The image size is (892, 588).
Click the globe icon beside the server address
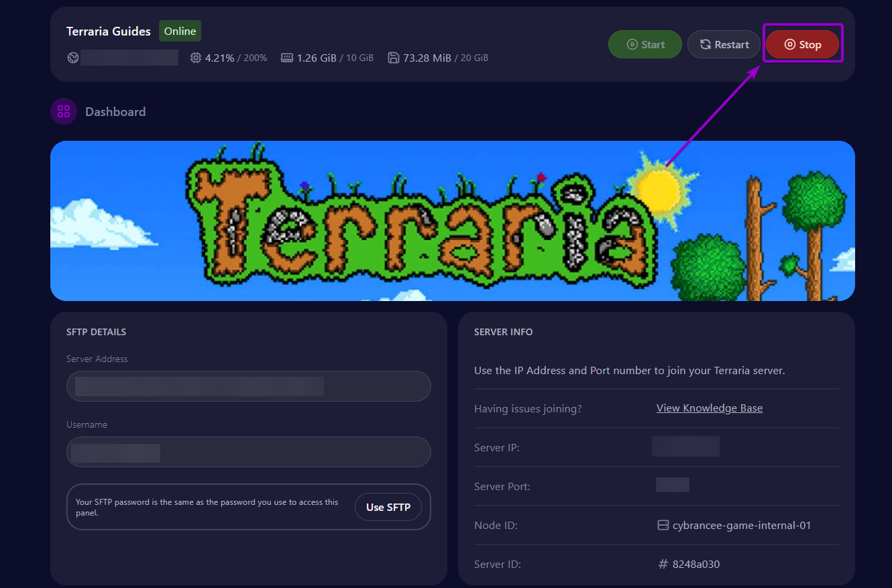[x=72, y=58]
